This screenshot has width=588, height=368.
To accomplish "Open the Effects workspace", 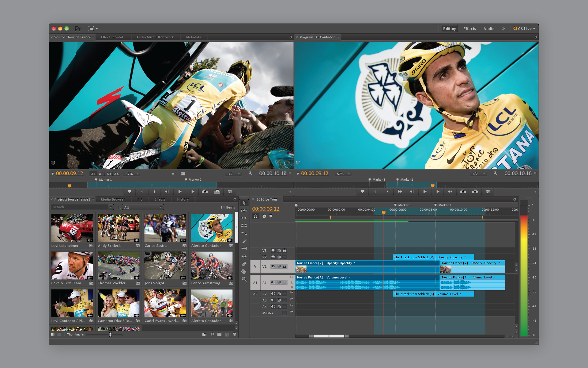I will tap(469, 29).
